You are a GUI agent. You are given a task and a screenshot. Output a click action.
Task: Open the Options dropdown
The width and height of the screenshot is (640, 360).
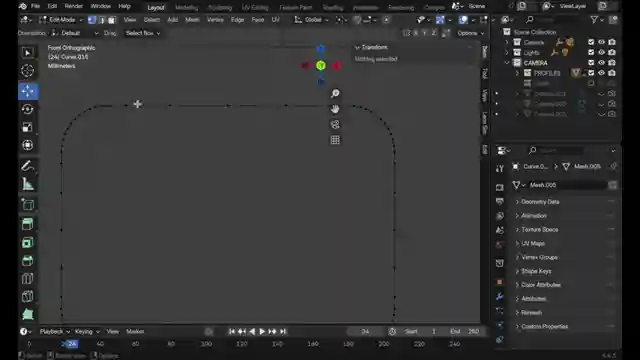470,33
